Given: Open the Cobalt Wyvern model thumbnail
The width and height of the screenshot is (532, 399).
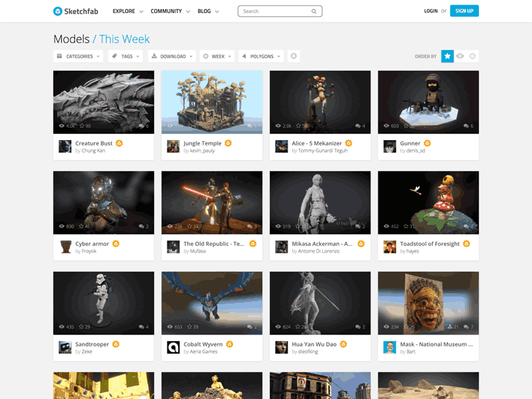Looking at the screenshot, I should (212, 303).
